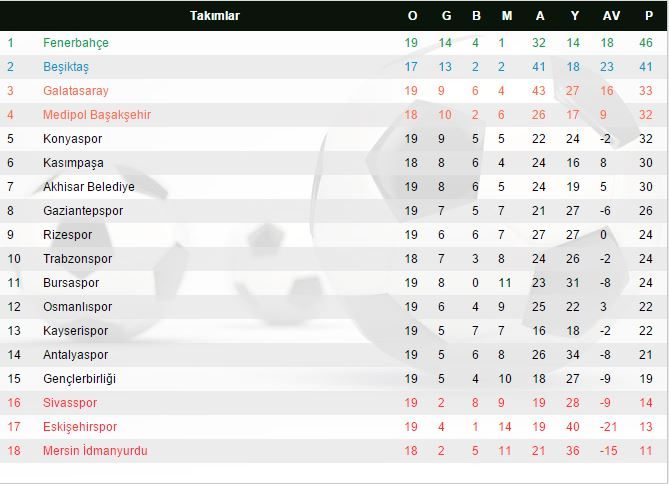669x484 pixels.
Task: Click Sivasspor in the relegation zone
Action: 70,403
